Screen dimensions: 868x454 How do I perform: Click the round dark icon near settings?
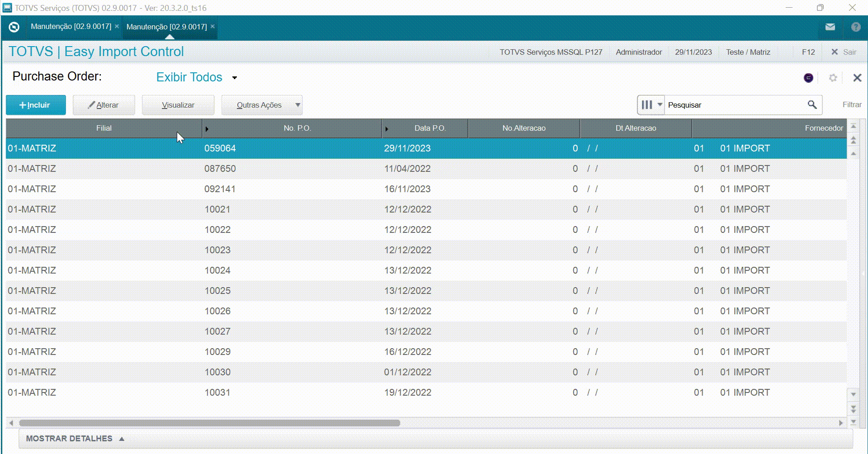[x=808, y=78]
